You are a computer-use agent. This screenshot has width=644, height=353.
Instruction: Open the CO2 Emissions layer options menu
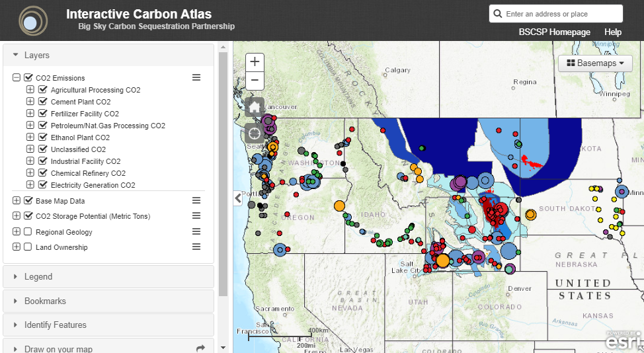pyautogui.click(x=196, y=78)
